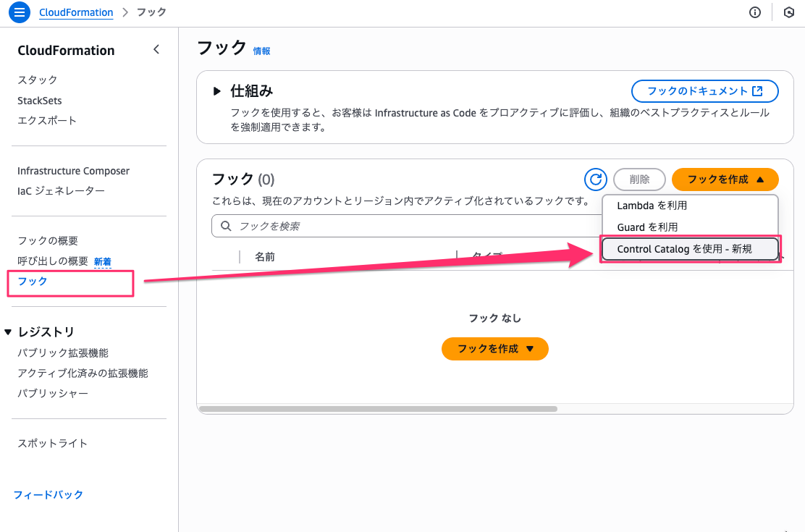Open フックのドキュメント external link
The height and width of the screenshot is (532, 805).
[705, 91]
